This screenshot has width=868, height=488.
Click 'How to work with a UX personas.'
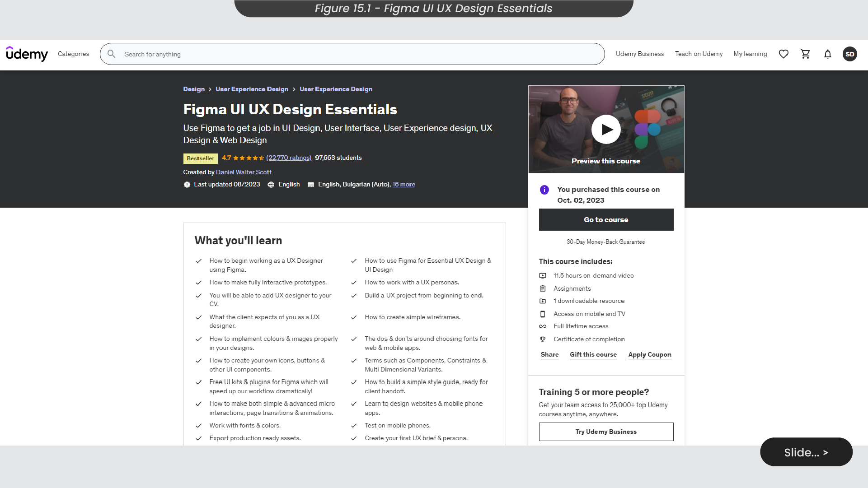[x=412, y=282]
